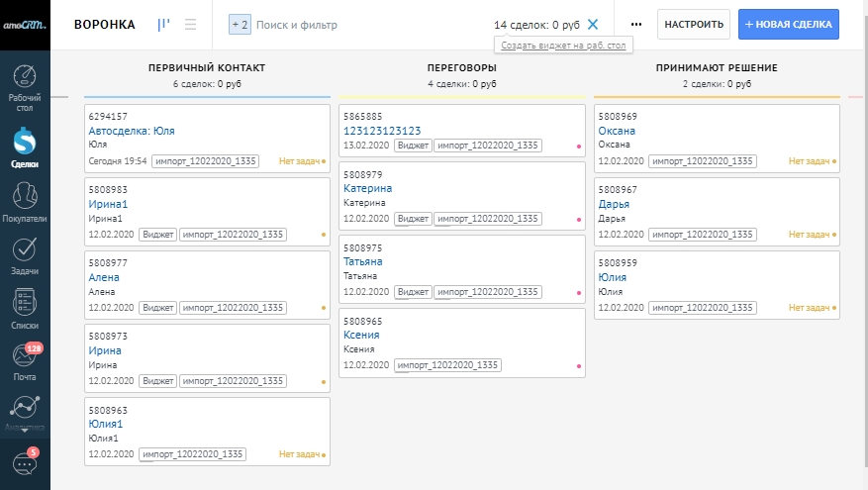Image resolution: width=868 pixels, height=490 pixels.
Task: Click the amoCRM logo
Action: click(x=25, y=24)
